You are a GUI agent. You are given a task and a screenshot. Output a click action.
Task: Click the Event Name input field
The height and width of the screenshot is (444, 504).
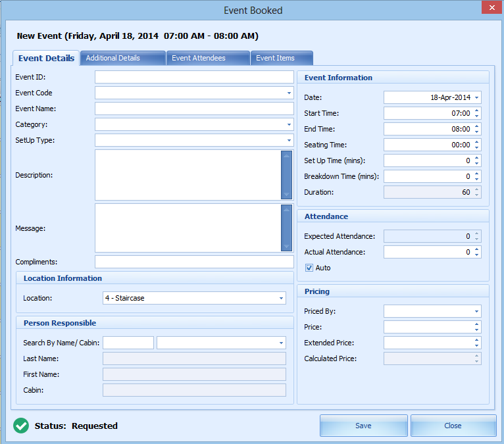pyautogui.click(x=194, y=109)
